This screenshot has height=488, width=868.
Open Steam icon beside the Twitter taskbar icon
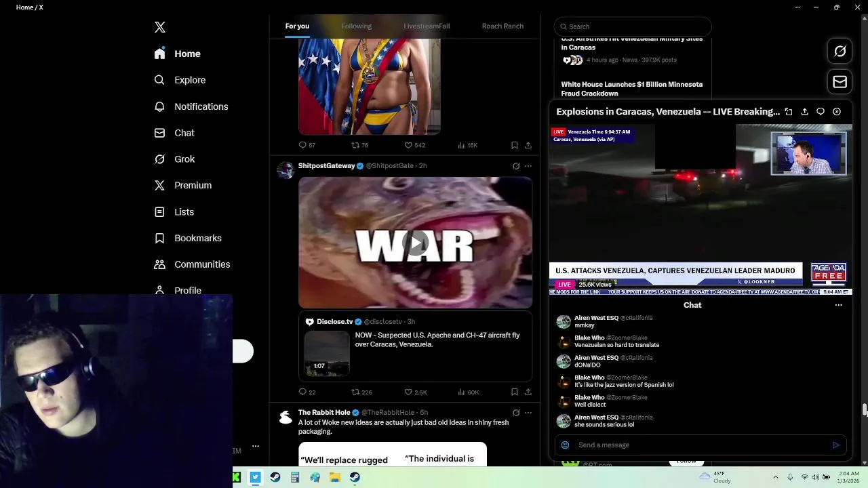pos(275,477)
